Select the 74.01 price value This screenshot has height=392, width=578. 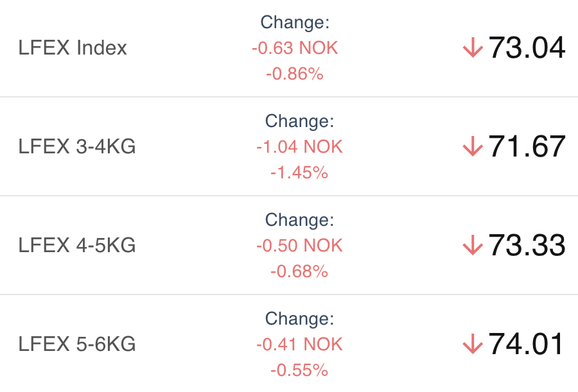click(527, 345)
